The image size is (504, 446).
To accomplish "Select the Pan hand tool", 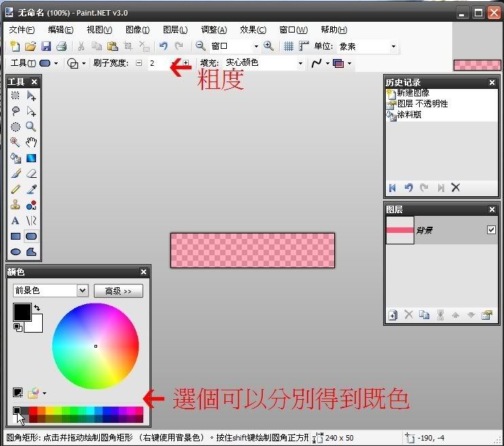I will click(x=31, y=142).
